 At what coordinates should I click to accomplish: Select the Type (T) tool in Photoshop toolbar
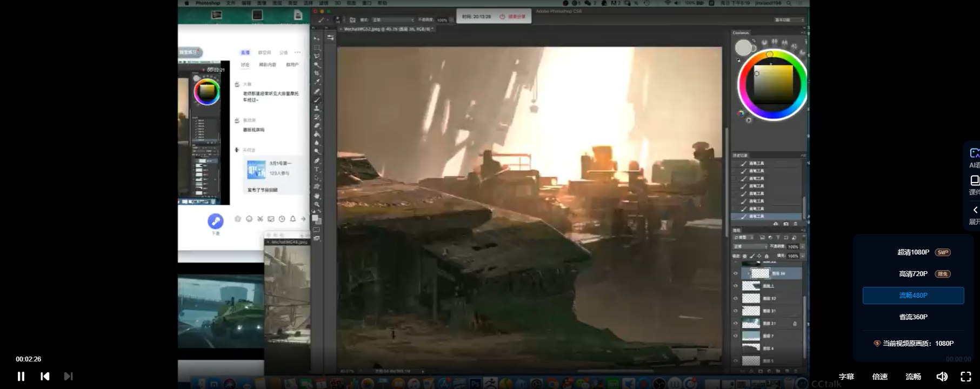click(x=317, y=169)
